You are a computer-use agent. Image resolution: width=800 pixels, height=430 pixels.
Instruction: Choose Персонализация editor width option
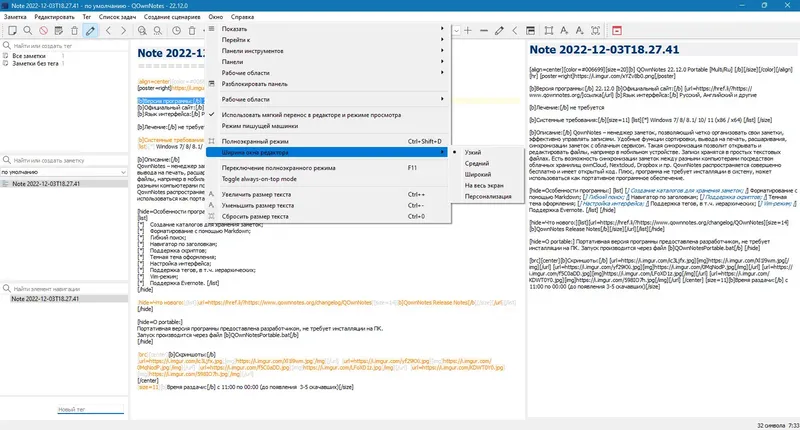(487, 196)
